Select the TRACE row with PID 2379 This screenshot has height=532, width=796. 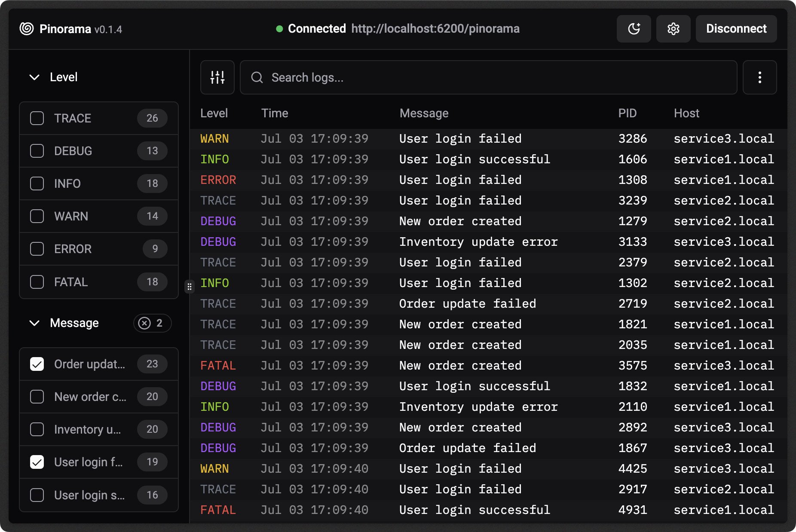pos(489,263)
